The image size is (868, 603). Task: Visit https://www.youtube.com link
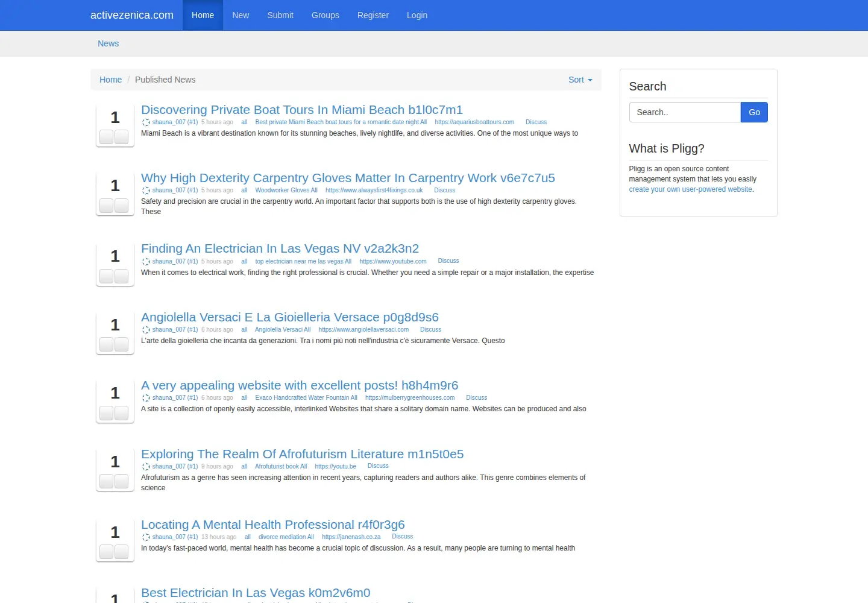(393, 261)
